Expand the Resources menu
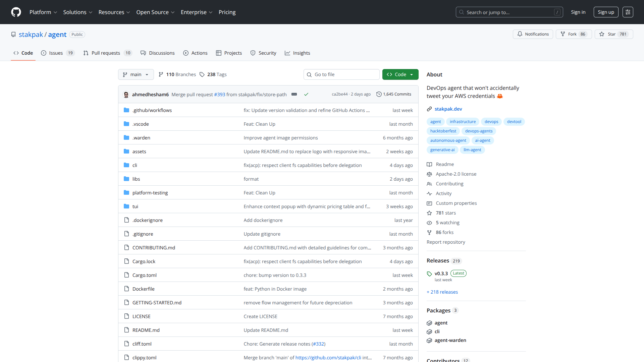 [x=114, y=12]
